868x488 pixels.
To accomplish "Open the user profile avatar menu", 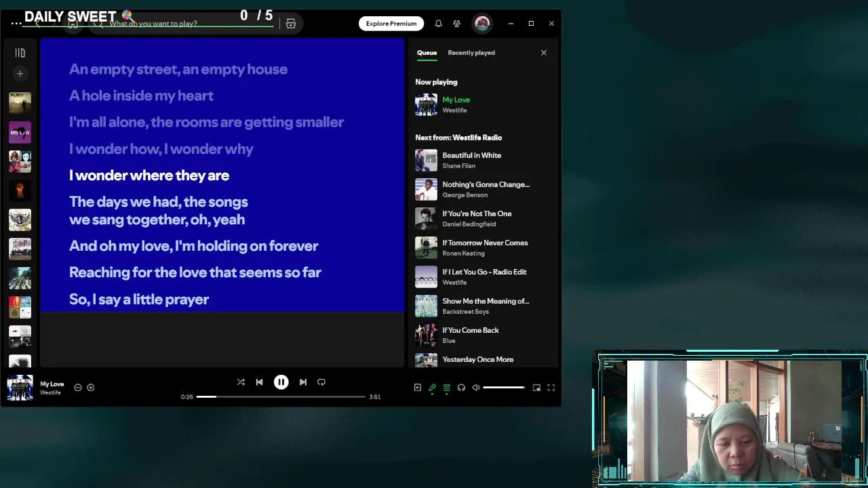I will coord(482,24).
